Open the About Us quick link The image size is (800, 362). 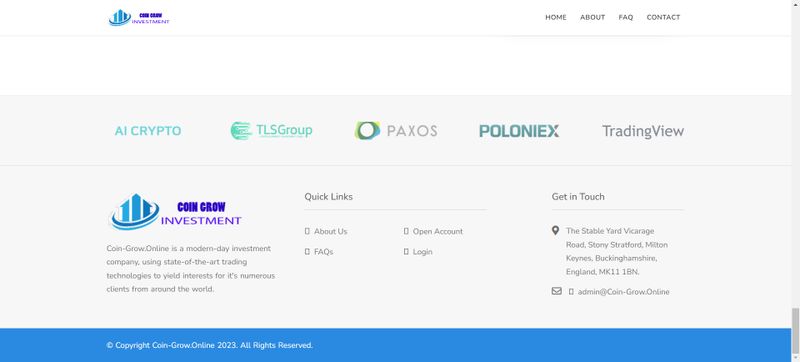click(x=330, y=231)
